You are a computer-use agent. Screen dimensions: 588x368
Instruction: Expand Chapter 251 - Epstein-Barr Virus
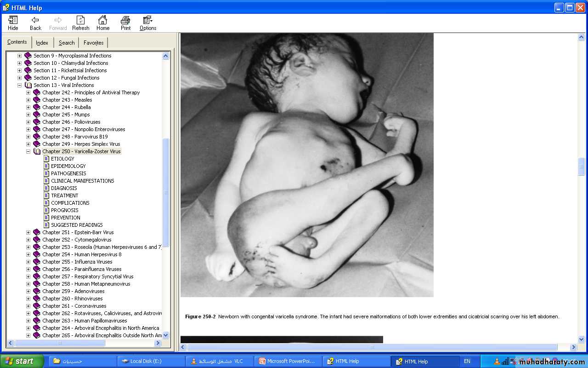click(28, 232)
